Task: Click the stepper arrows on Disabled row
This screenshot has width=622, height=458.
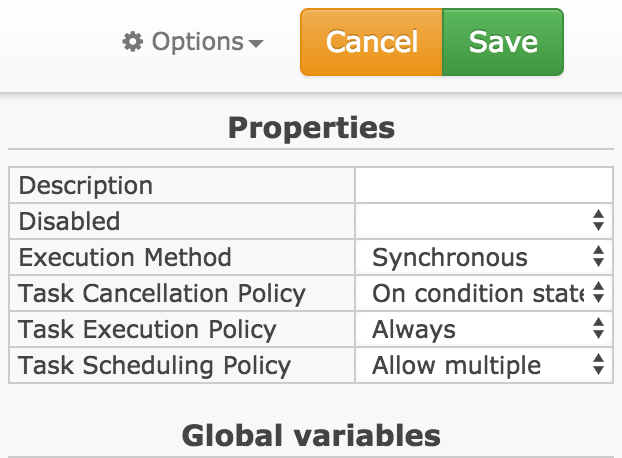Action: click(598, 221)
